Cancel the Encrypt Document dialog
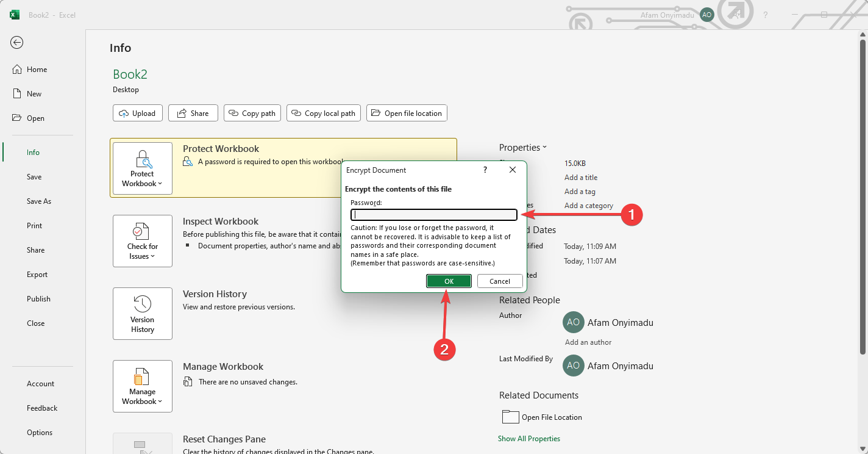 pos(500,281)
